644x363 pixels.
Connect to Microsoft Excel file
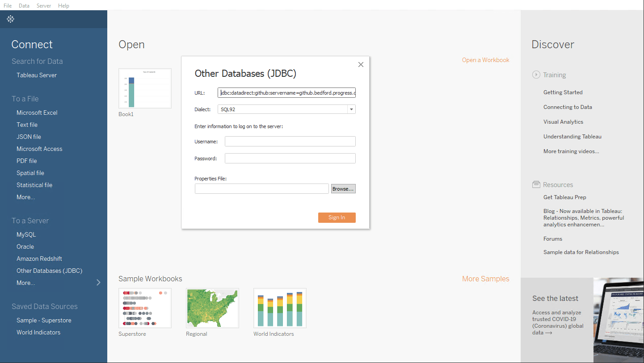click(x=37, y=113)
